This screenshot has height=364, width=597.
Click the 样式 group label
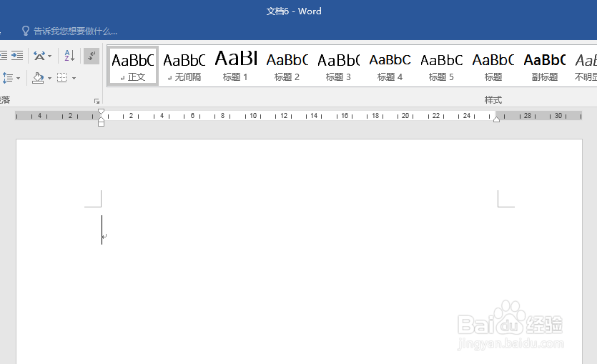[x=493, y=100]
